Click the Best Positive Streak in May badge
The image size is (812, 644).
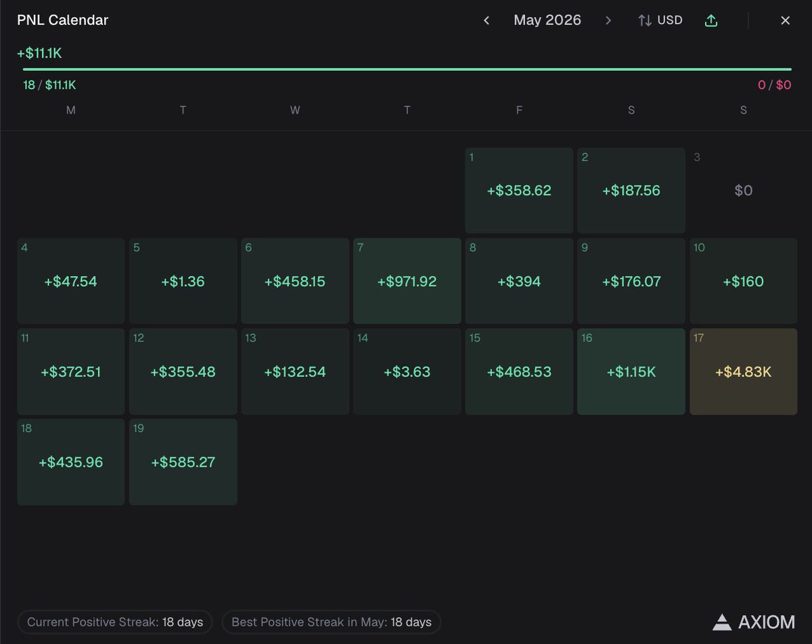pos(332,622)
